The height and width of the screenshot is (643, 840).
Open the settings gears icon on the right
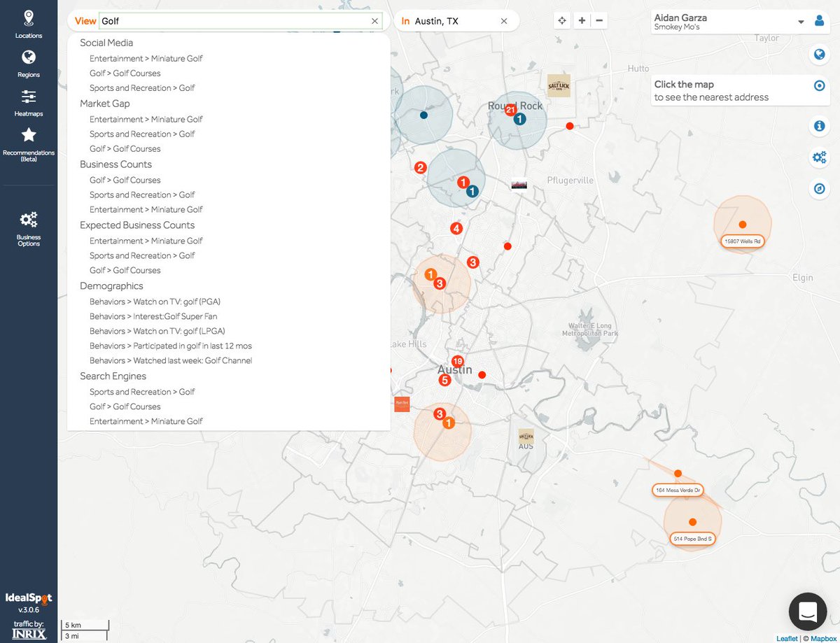point(819,157)
